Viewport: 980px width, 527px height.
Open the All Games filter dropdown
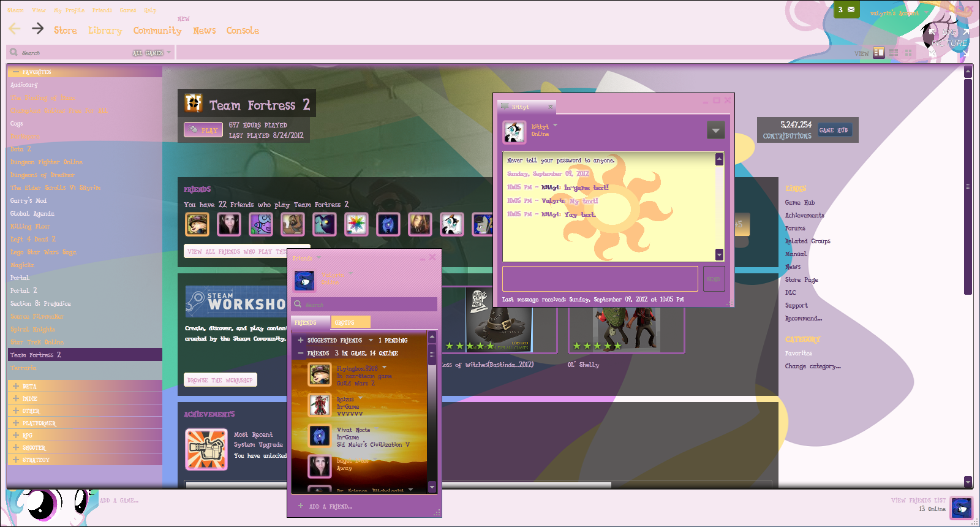click(x=152, y=53)
